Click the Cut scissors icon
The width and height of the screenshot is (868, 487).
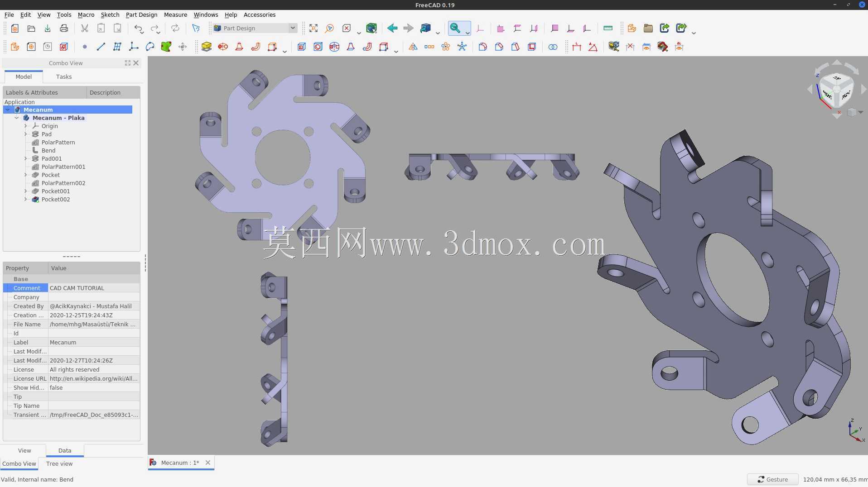click(84, 28)
